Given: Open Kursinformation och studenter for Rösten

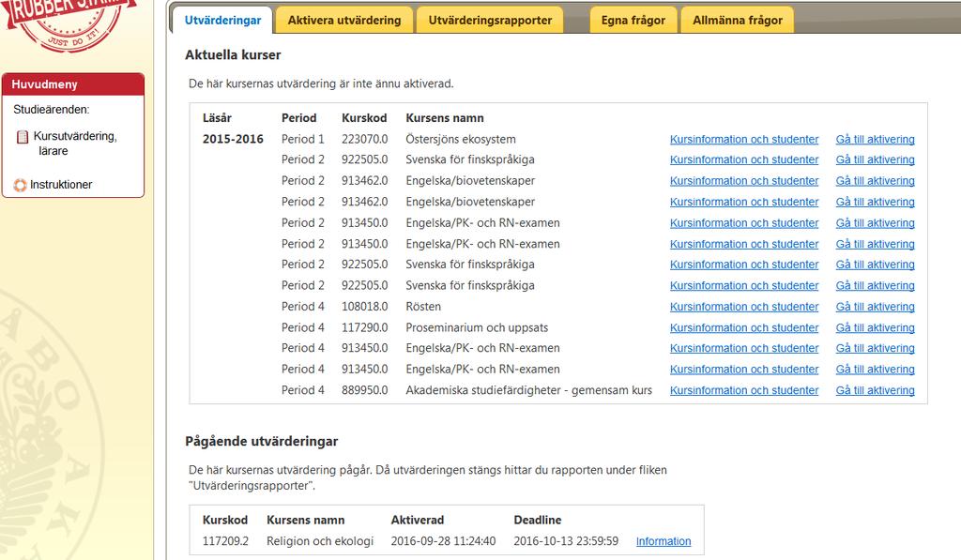Looking at the screenshot, I should [x=744, y=307].
